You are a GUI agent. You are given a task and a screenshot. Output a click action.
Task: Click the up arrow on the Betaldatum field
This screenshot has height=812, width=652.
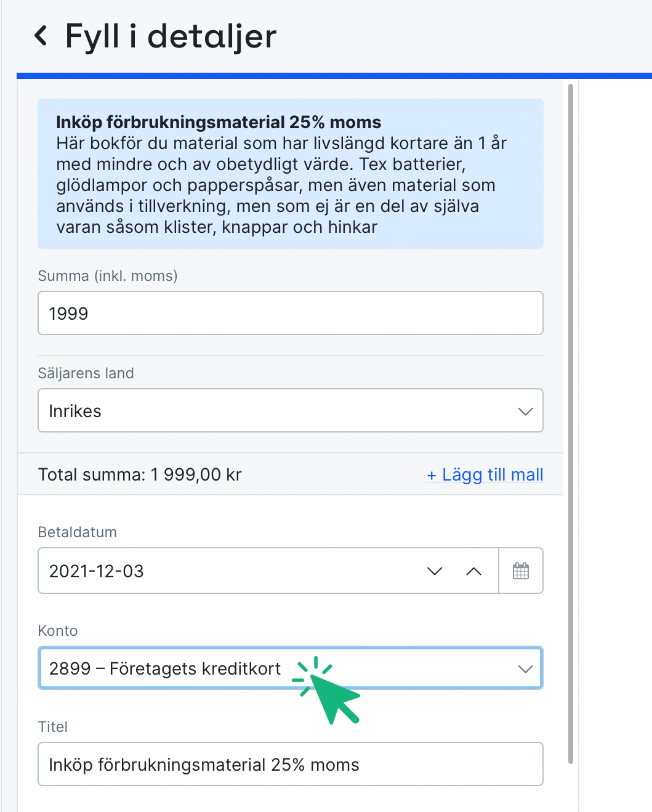pos(473,571)
